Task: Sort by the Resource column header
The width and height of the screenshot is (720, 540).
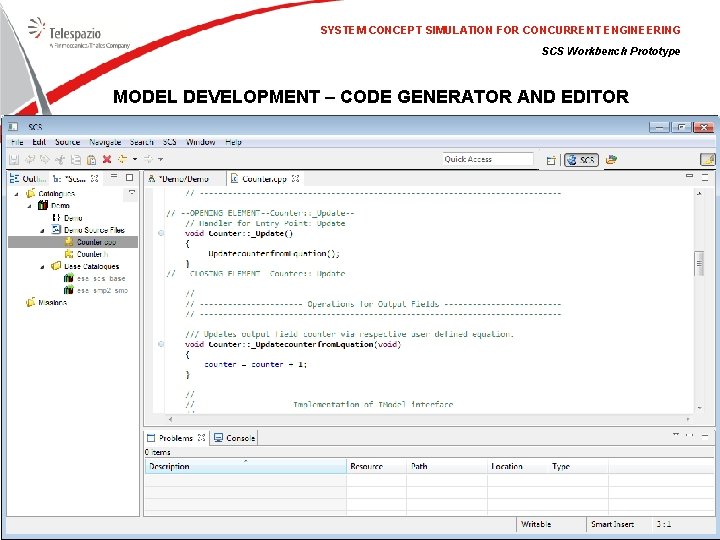Action: [377, 466]
